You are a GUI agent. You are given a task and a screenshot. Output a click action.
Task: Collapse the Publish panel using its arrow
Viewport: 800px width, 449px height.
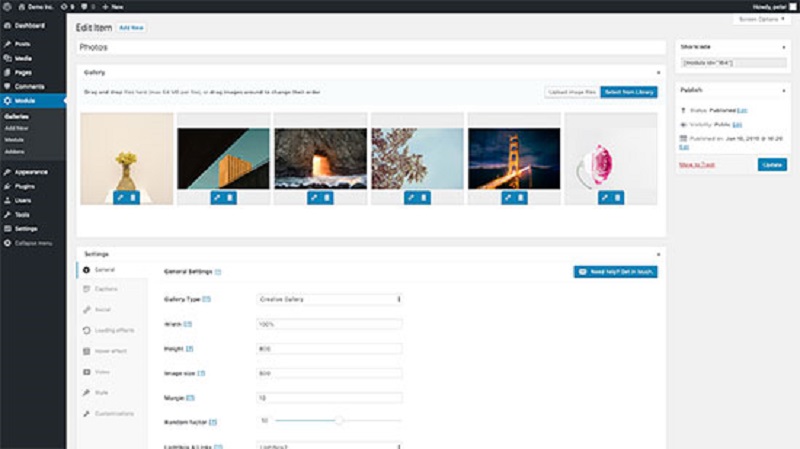(x=785, y=89)
